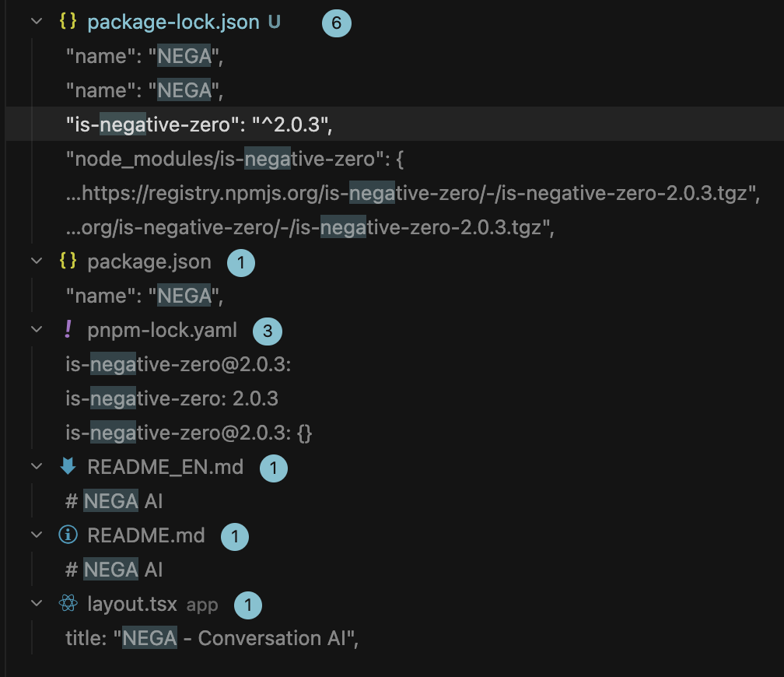Click the layout.tsx React icon
784x677 pixels.
pos(68,604)
